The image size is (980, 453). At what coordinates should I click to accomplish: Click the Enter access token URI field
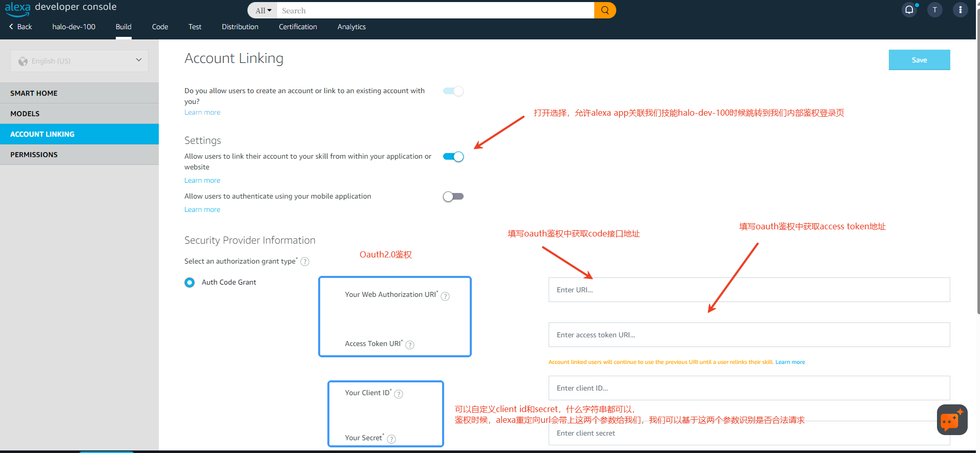749,335
